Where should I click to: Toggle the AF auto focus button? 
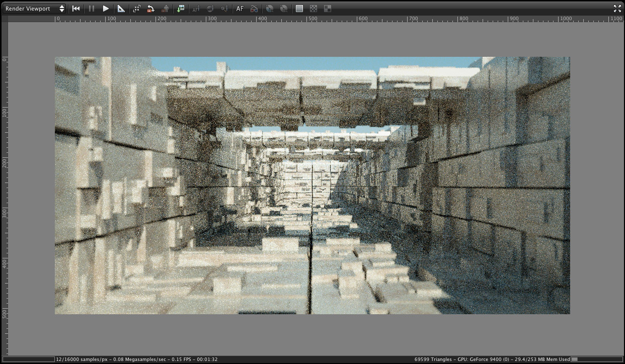pyautogui.click(x=240, y=9)
